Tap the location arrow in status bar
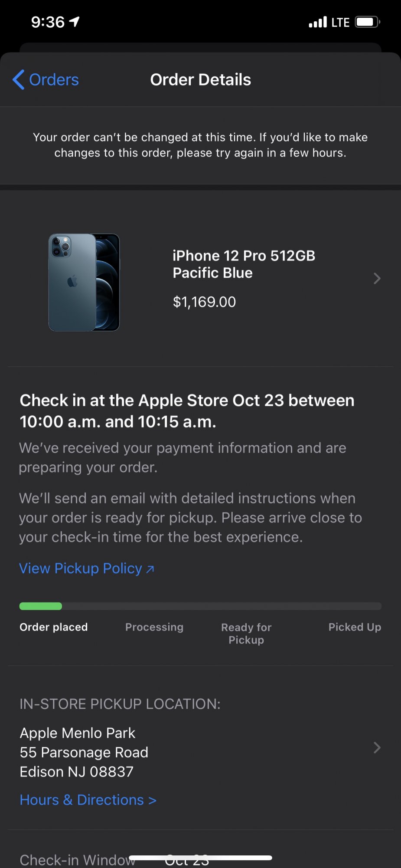The width and height of the screenshot is (401, 868). pyautogui.click(x=75, y=21)
